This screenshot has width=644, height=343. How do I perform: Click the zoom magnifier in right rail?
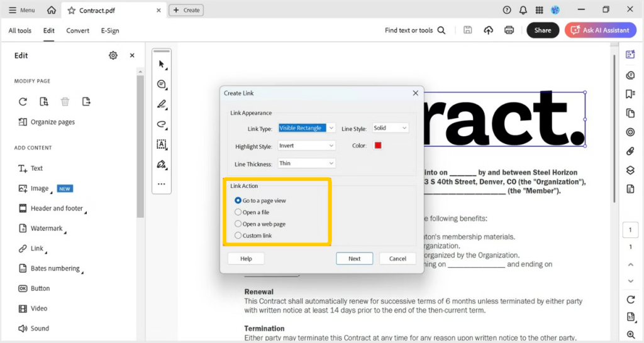tap(630, 335)
